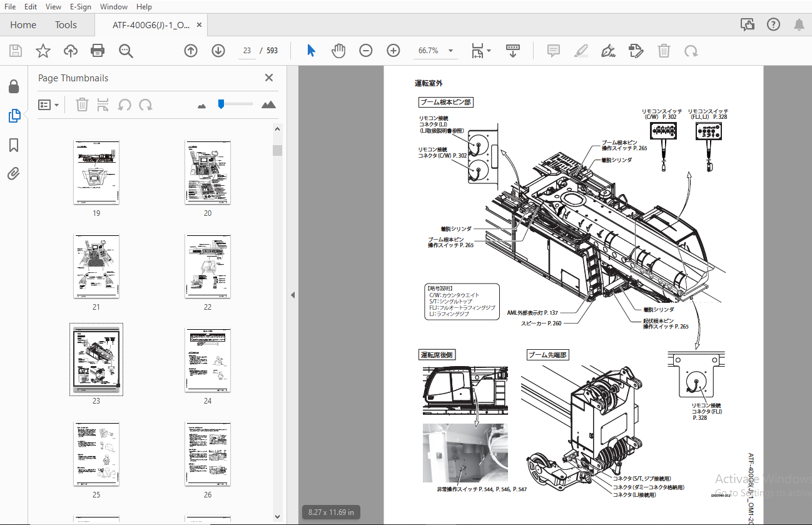812x525 pixels.
Task: Activate the Hand pan tool
Action: pyautogui.click(x=338, y=51)
